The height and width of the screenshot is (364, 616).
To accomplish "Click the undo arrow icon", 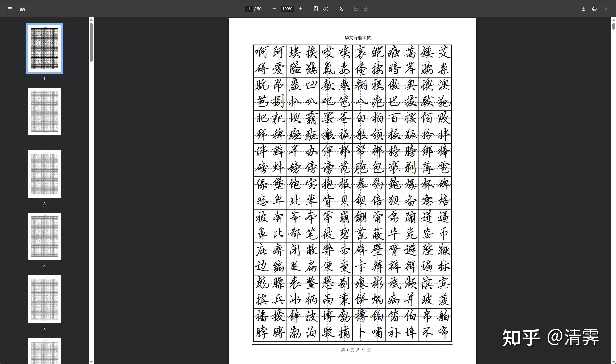I will tap(356, 9).
